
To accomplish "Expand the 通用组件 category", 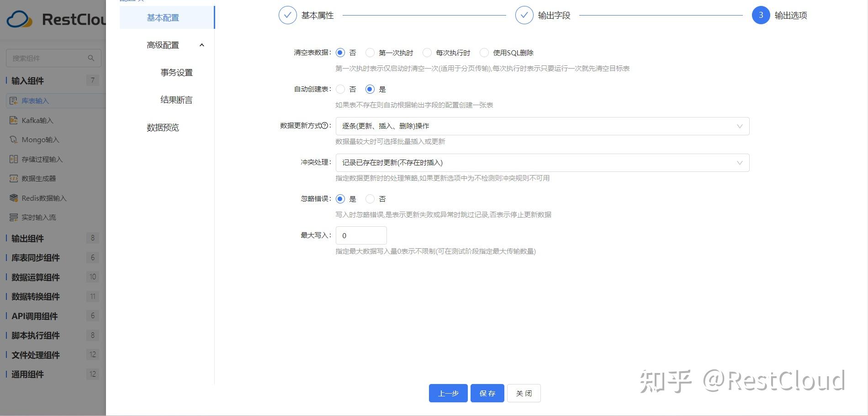I will pos(27,374).
